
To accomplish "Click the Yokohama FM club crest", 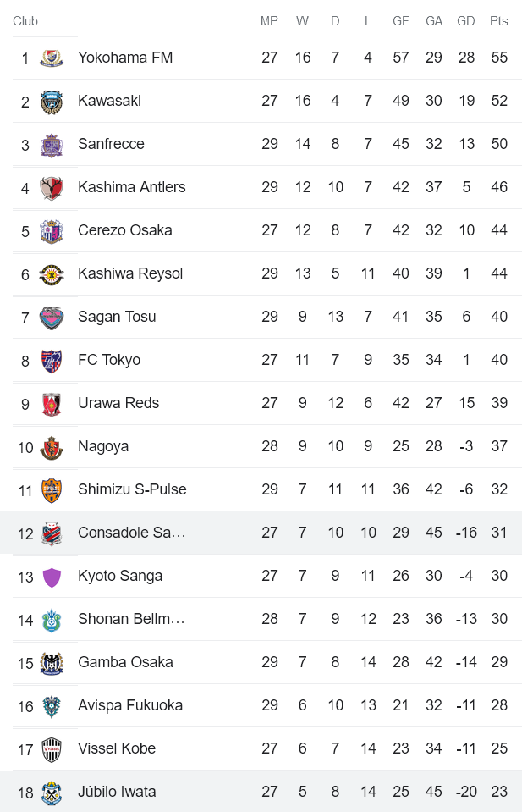I will click(50, 58).
